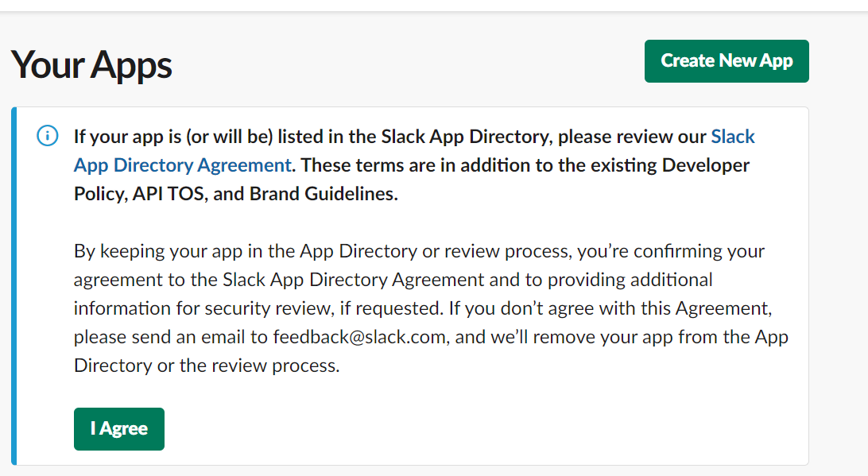Click the blue info circle icon
Viewport: 868px width, 476px height.
click(48, 136)
